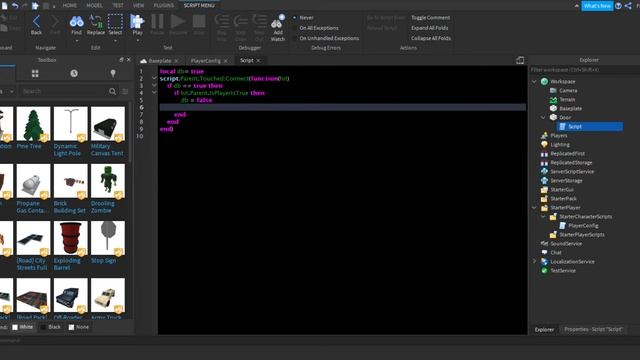Set toolbox background to None
The image size is (640, 360).
tap(79, 327)
